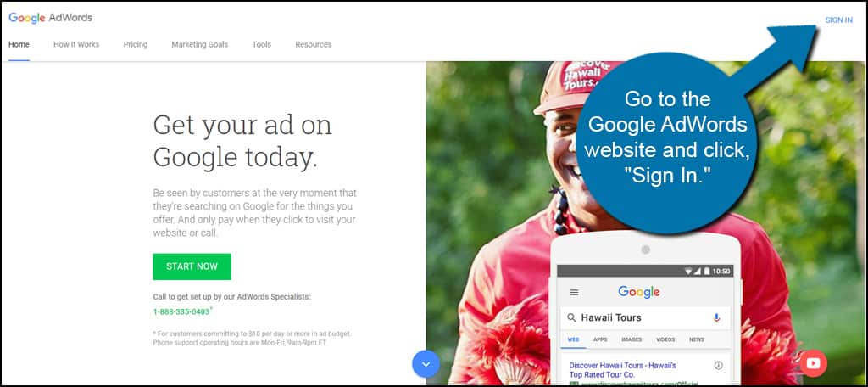Viewport: 868px width, 387px height.
Task: Click the green START NOW button
Action: tap(192, 266)
